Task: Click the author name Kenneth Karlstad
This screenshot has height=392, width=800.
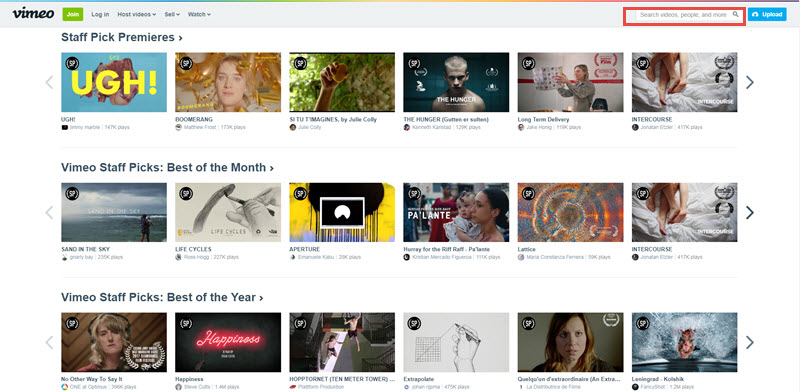Action: (x=432, y=127)
